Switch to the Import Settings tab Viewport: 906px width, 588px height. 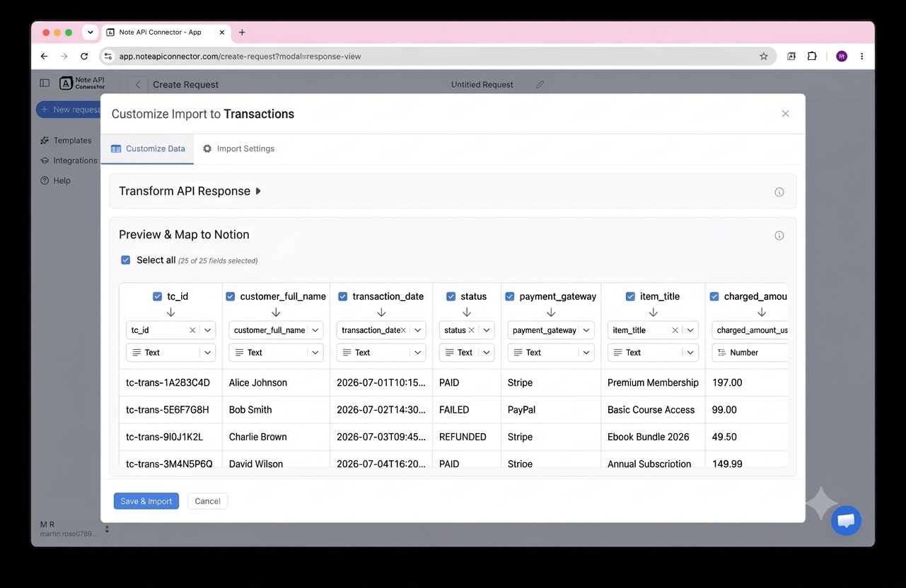(x=238, y=148)
